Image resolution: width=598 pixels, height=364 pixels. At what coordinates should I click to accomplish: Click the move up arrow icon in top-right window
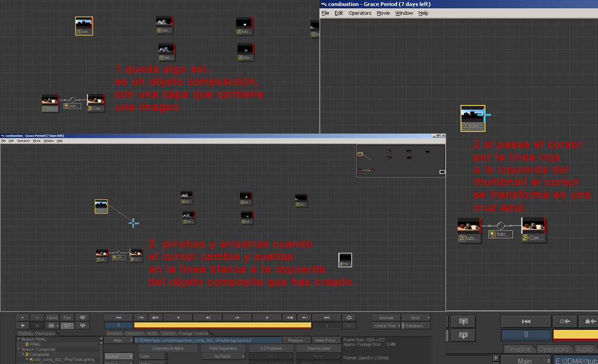(x=463, y=321)
